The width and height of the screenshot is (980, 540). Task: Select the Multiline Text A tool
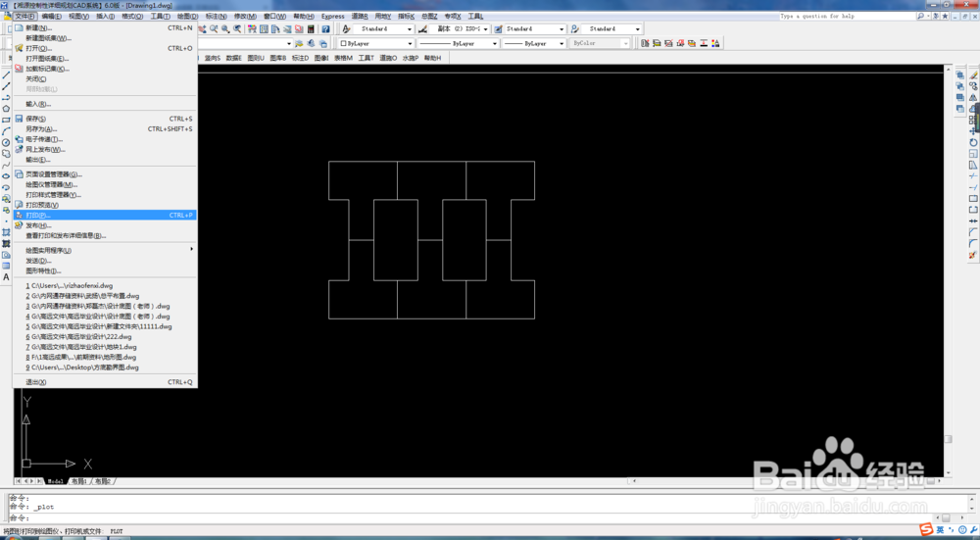(x=6, y=277)
